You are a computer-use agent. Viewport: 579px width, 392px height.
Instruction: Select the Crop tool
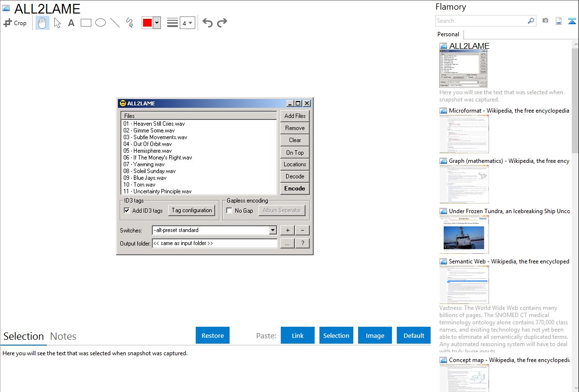coord(15,23)
